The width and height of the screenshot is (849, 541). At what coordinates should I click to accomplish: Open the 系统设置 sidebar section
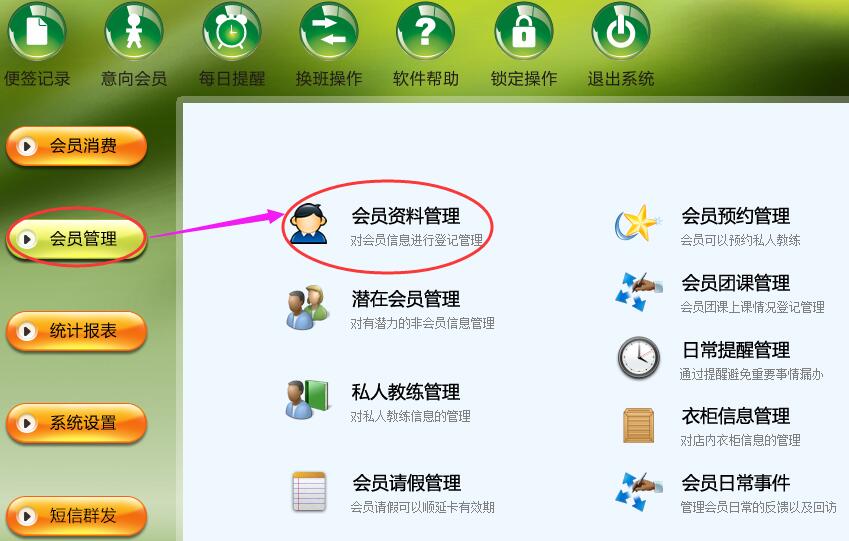point(76,423)
